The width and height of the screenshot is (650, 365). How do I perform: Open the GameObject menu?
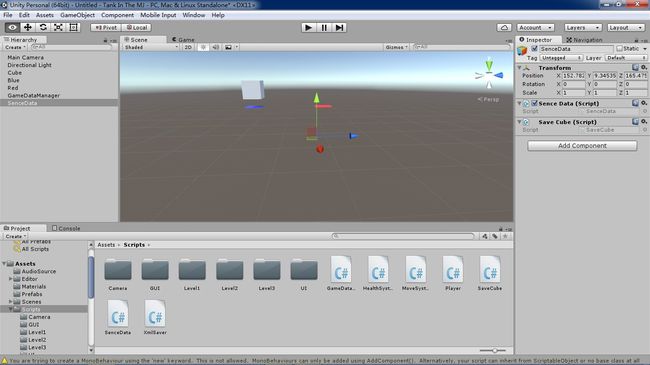[x=77, y=15]
